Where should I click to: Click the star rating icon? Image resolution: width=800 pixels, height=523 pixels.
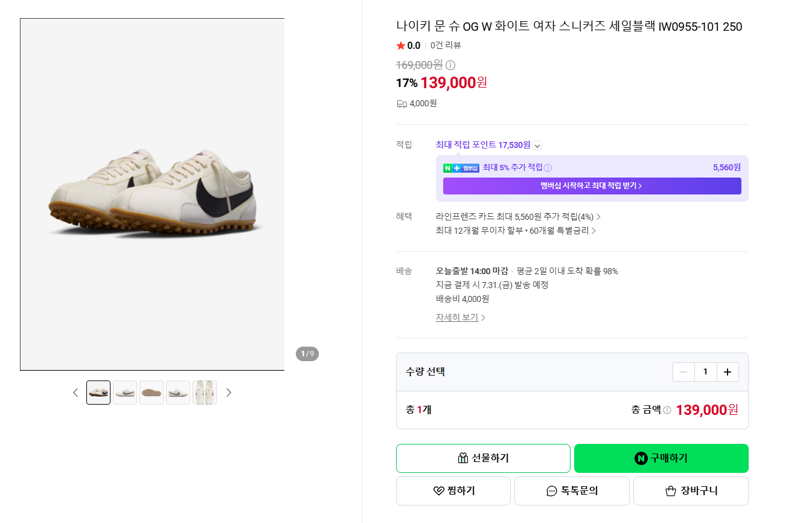coord(401,45)
